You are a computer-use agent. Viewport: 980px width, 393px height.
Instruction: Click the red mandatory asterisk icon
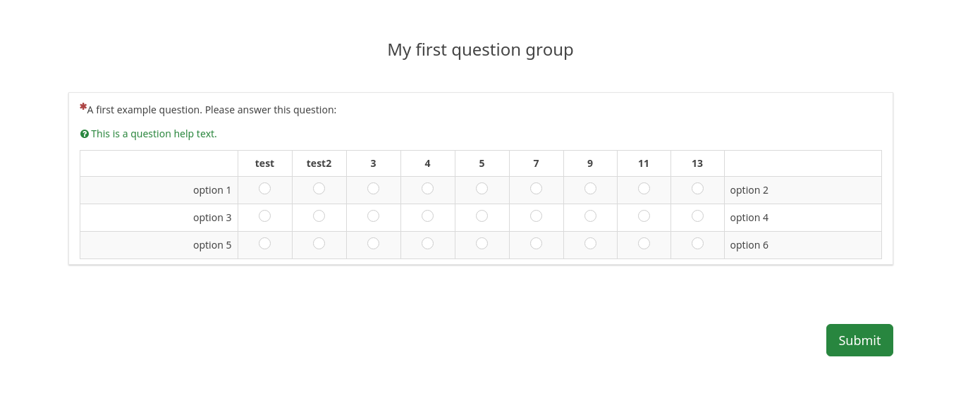pos(83,106)
